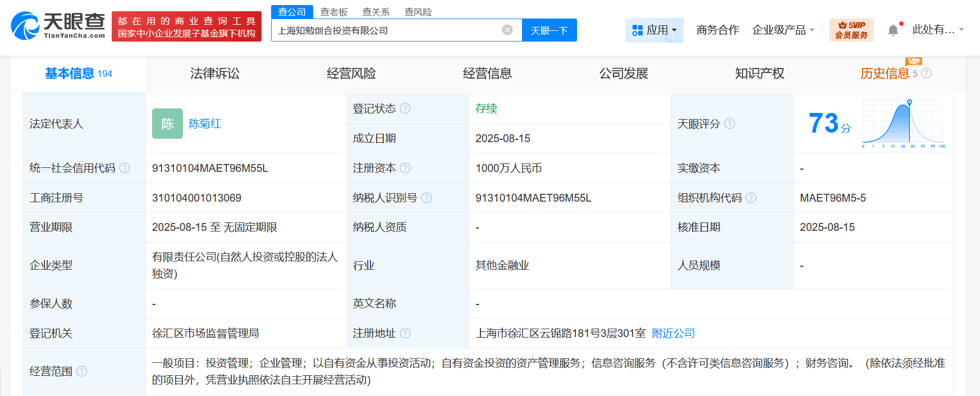Switch to the 历史信息 tab

tap(885, 74)
